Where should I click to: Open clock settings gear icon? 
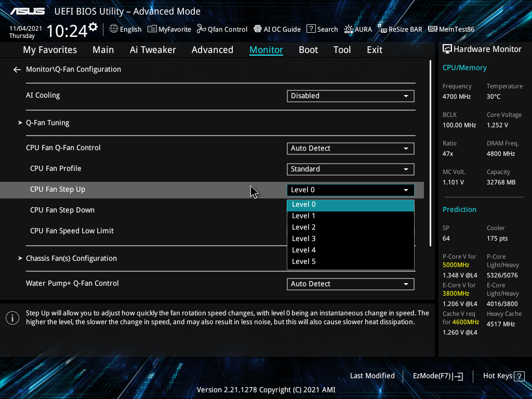point(93,26)
